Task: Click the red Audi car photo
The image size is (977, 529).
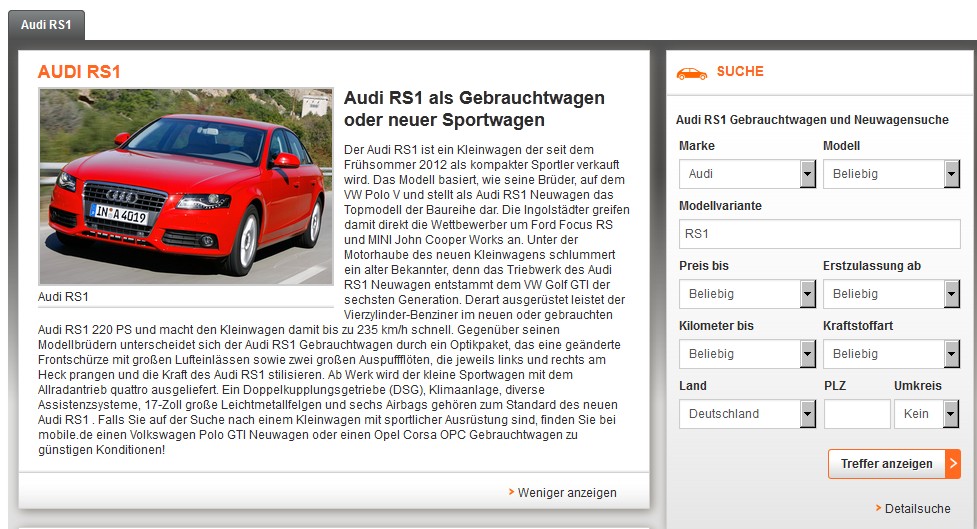Action: pyautogui.click(x=185, y=187)
